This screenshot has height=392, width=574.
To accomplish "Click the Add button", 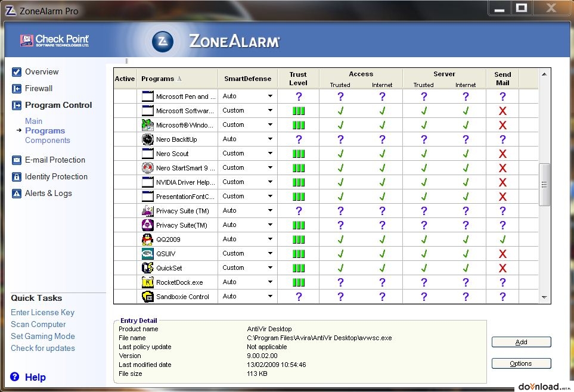I will point(522,342).
